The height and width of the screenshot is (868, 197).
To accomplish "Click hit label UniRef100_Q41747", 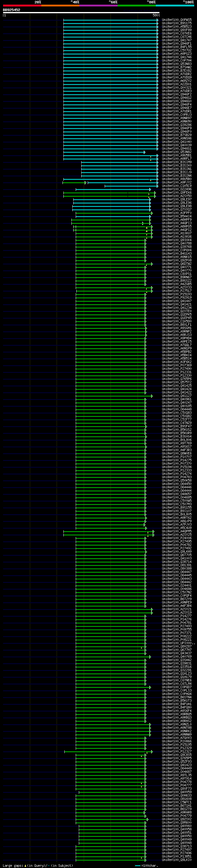I will pyautogui.click(x=176, y=40).
